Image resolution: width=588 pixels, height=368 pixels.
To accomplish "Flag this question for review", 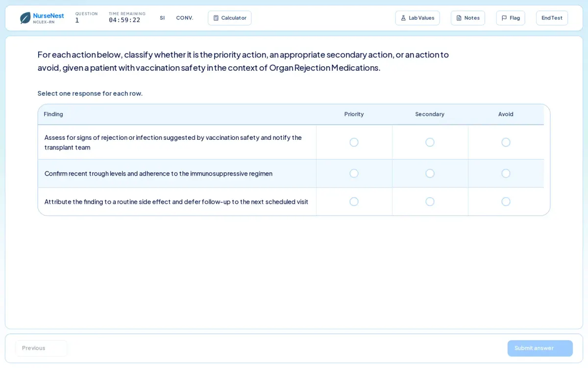I will click(511, 18).
